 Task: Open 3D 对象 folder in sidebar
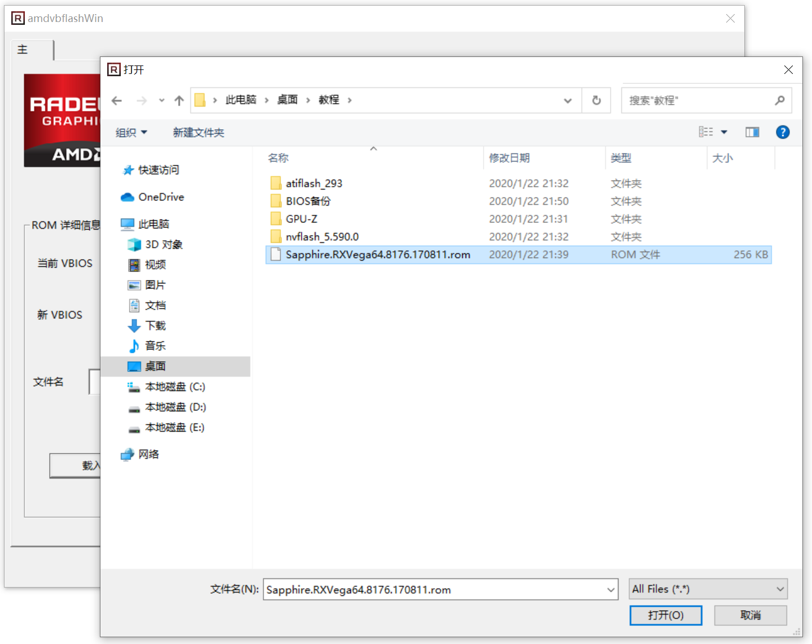coord(155,244)
